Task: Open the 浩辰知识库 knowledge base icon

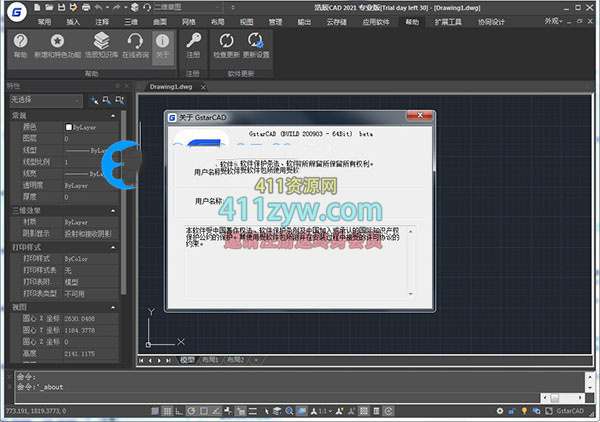Action: (98, 42)
